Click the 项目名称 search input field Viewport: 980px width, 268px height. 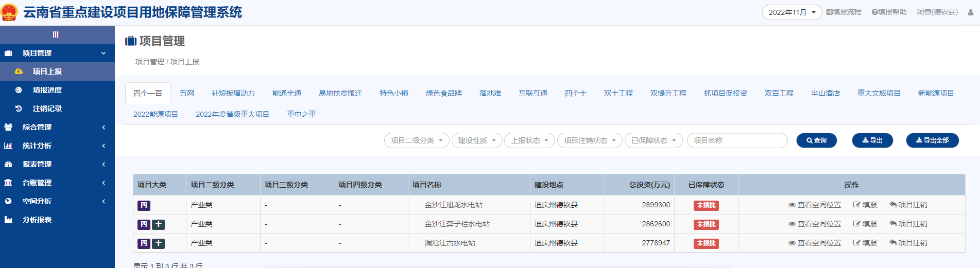point(737,140)
